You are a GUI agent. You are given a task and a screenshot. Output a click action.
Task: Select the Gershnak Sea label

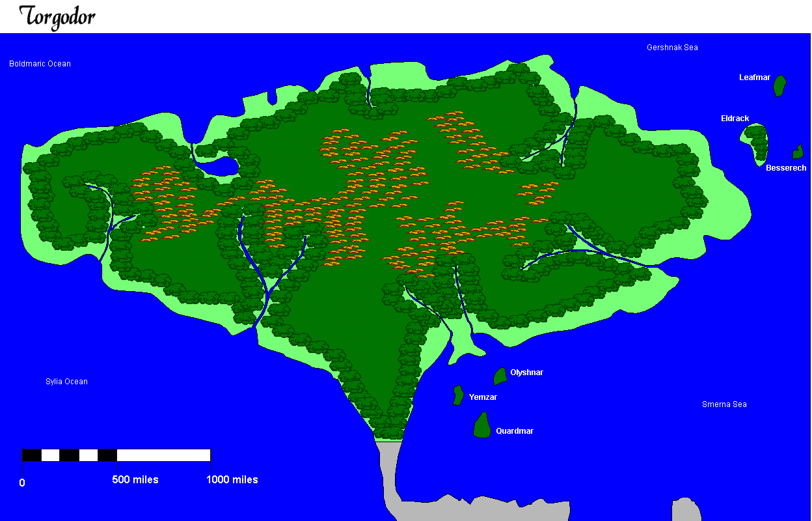pos(672,48)
